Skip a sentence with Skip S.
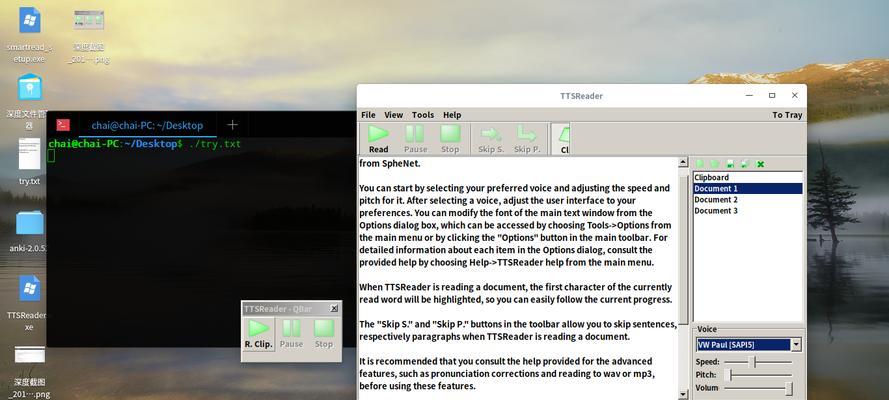Viewport: 889px width, 400px height. coord(490,139)
